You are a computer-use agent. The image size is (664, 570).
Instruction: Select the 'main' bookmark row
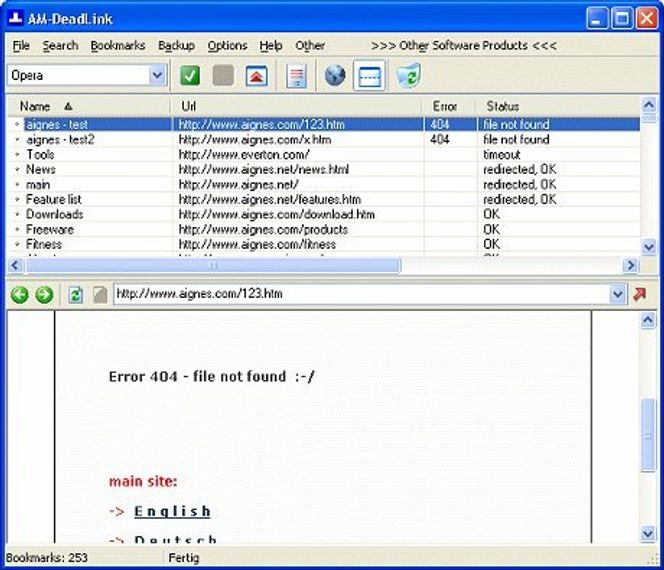[x=324, y=185]
